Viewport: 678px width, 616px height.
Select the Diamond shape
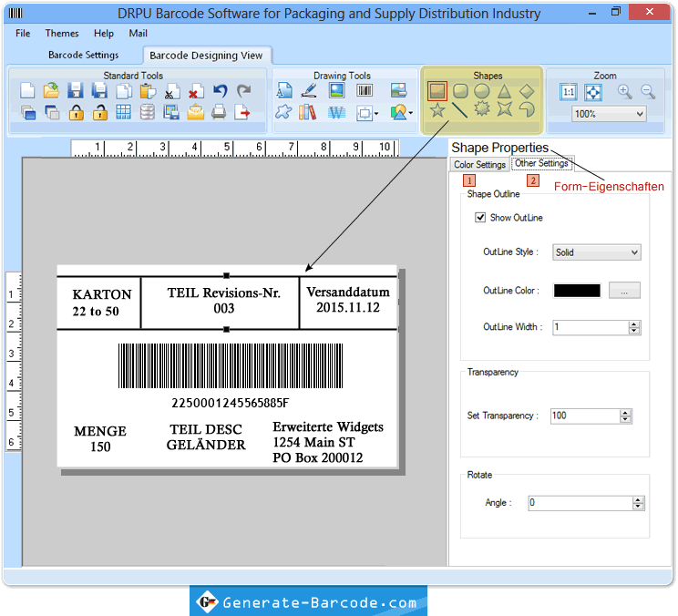[x=527, y=91]
